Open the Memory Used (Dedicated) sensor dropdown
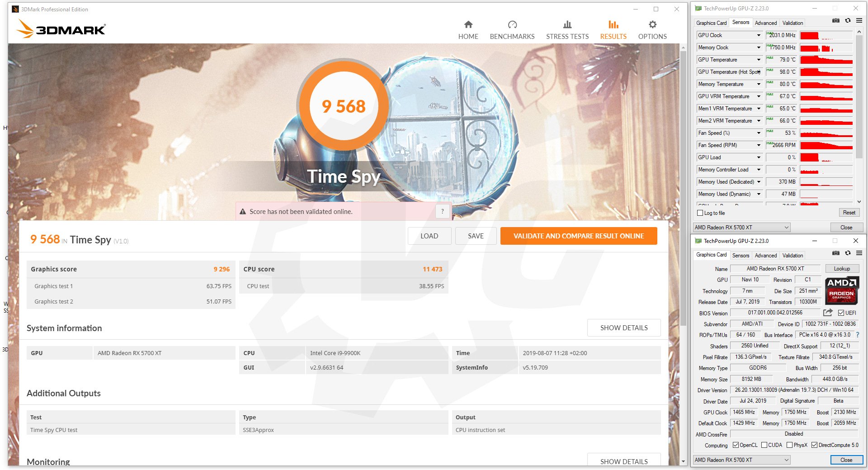Viewport: 868px width, 470px height. [759, 182]
